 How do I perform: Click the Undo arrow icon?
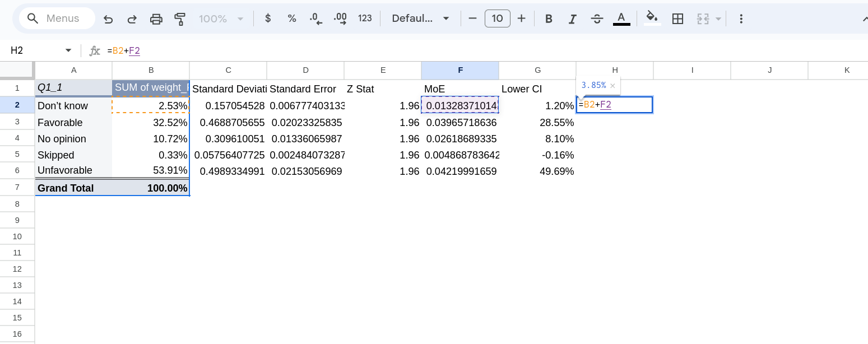(x=108, y=19)
